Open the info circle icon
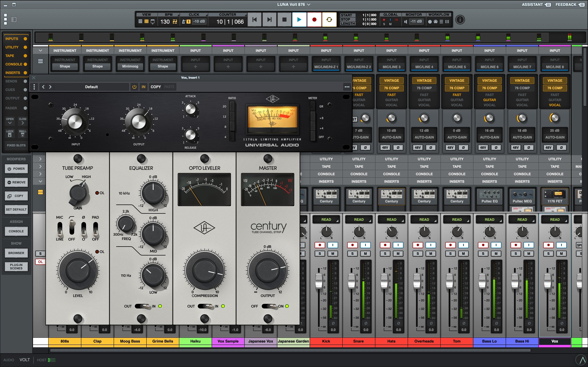 (460, 20)
